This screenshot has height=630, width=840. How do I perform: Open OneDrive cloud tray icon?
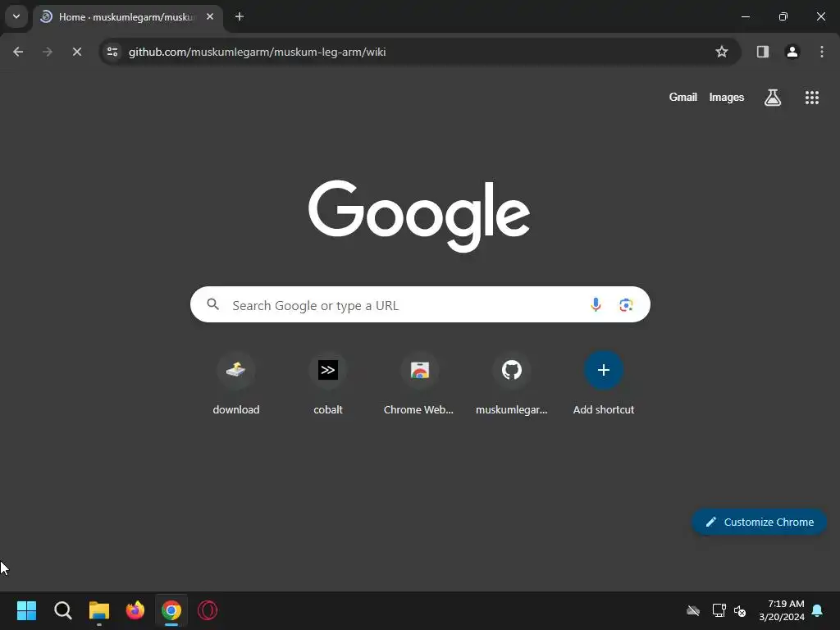click(x=693, y=610)
